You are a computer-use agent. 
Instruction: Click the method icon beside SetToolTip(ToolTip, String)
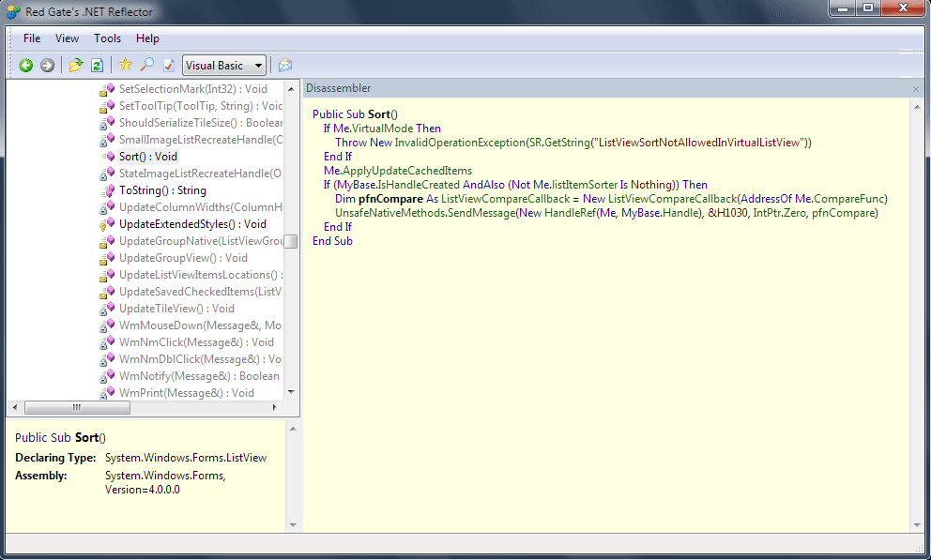pyautogui.click(x=108, y=106)
